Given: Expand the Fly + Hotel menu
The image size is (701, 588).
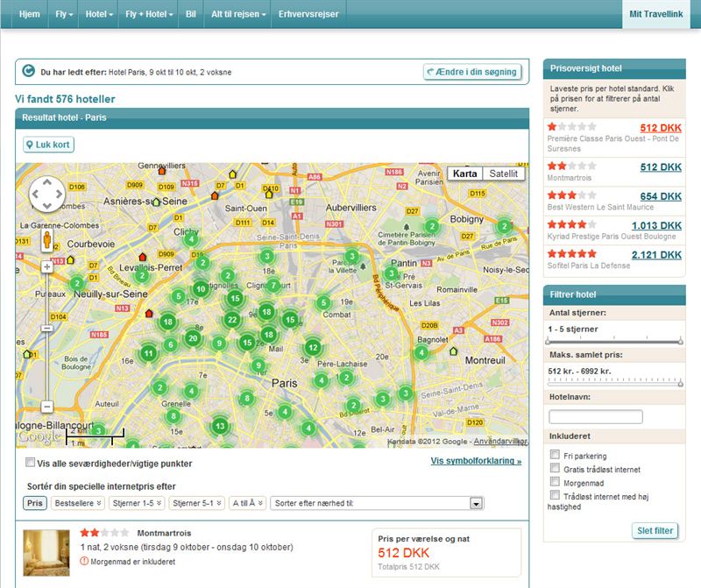Looking at the screenshot, I should (150, 15).
